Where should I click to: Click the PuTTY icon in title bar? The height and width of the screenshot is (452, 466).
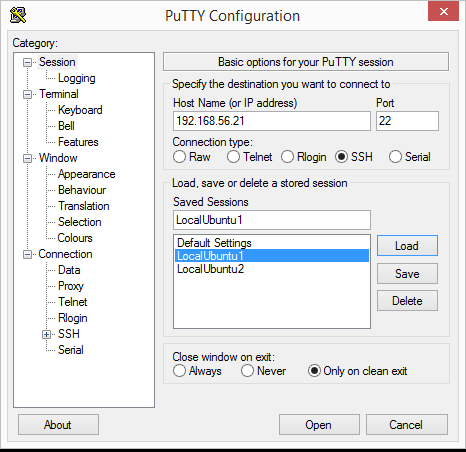18,15
